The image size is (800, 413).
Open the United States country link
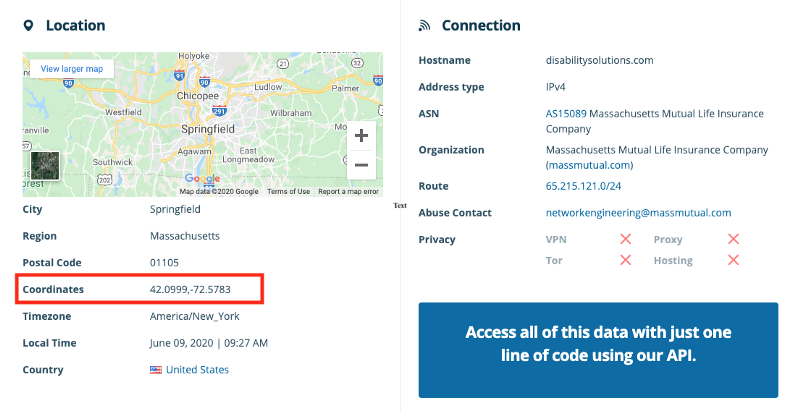197,370
